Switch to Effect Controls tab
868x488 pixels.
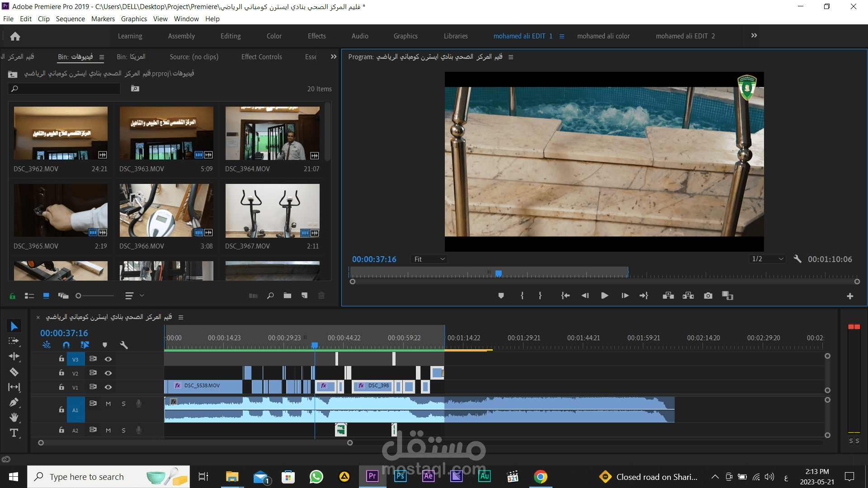click(261, 56)
